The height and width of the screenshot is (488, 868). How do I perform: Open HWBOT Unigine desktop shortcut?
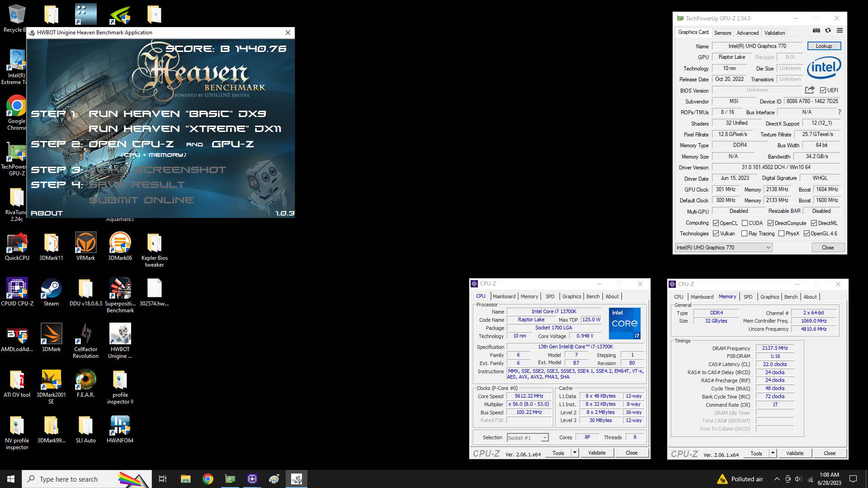120,341
